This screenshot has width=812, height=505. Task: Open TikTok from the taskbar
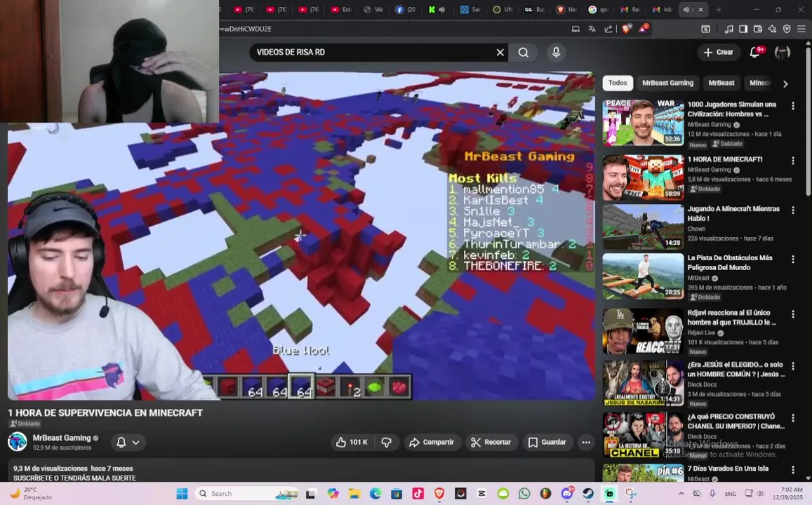(418, 493)
